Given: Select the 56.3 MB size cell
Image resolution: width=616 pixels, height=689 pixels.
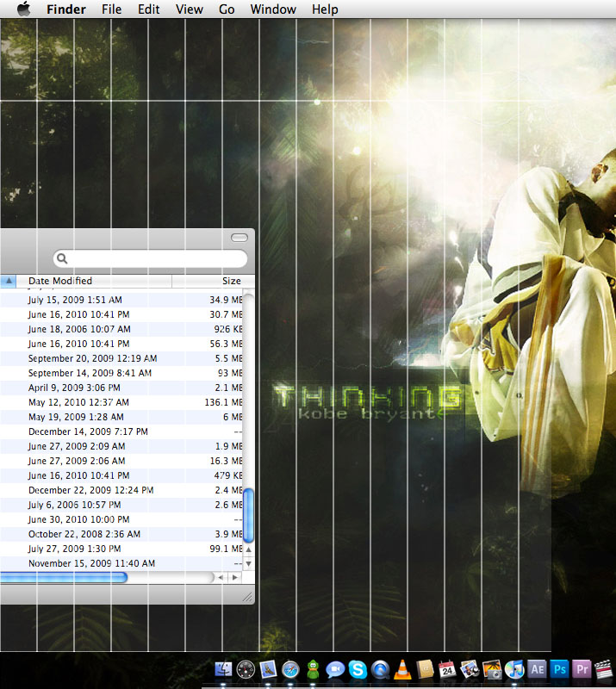Looking at the screenshot, I should click(x=226, y=344).
